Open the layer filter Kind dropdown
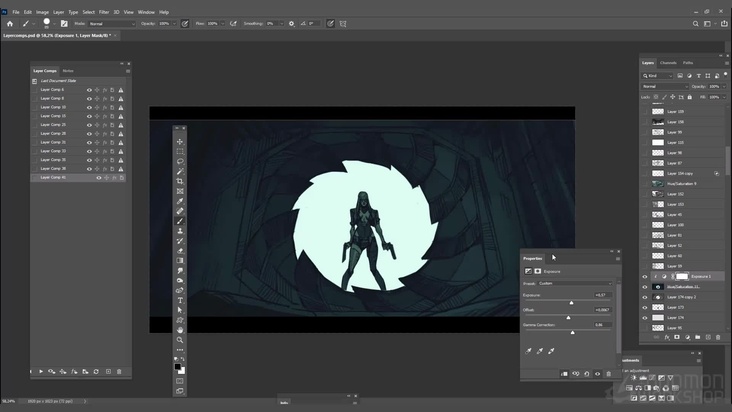732x412 pixels. (x=657, y=76)
